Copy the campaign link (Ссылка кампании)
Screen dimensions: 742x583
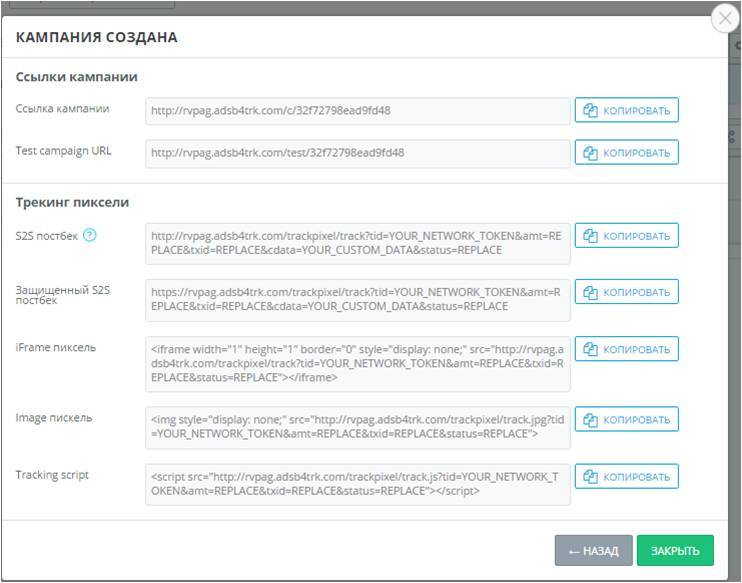coord(627,110)
